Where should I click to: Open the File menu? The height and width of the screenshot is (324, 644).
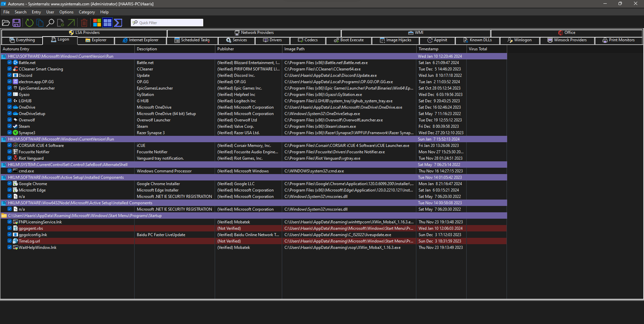click(6, 12)
